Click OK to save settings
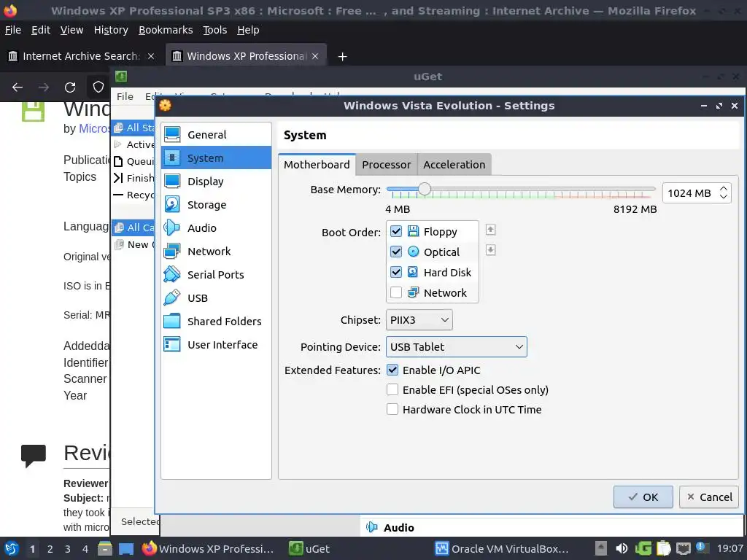Image resolution: width=747 pixels, height=560 pixels. pyautogui.click(x=643, y=497)
